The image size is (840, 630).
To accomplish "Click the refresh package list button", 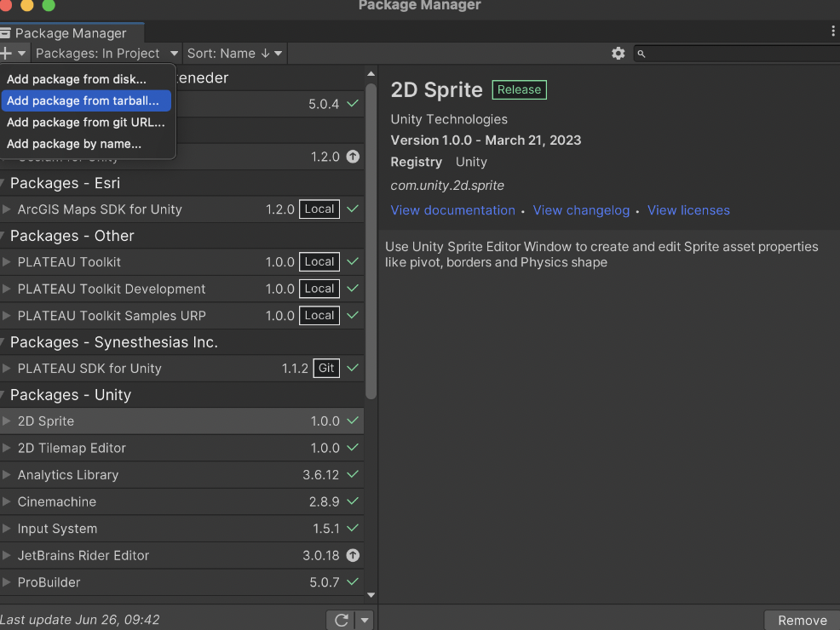I will tap(342, 620).
